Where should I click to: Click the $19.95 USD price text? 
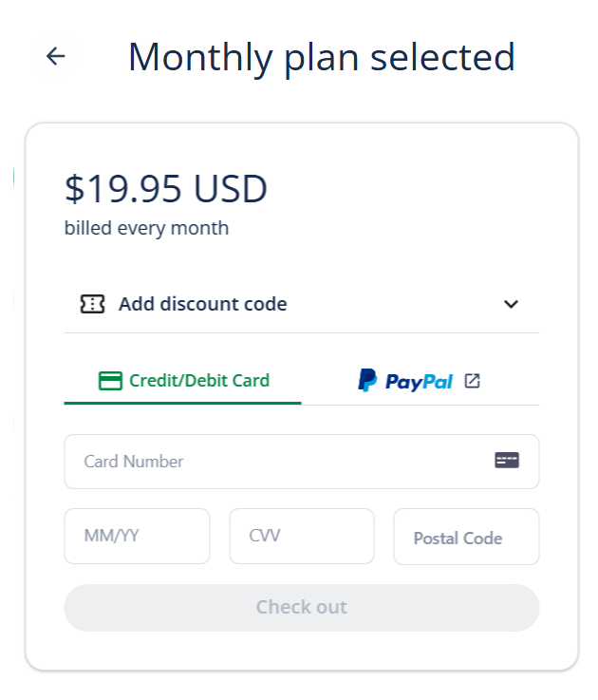(166, 189)
